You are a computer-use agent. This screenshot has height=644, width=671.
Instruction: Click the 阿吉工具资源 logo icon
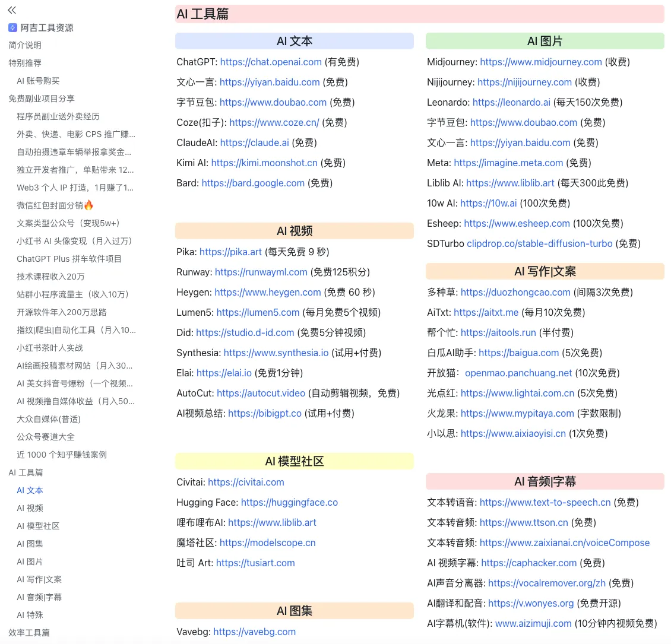point(12,28)
